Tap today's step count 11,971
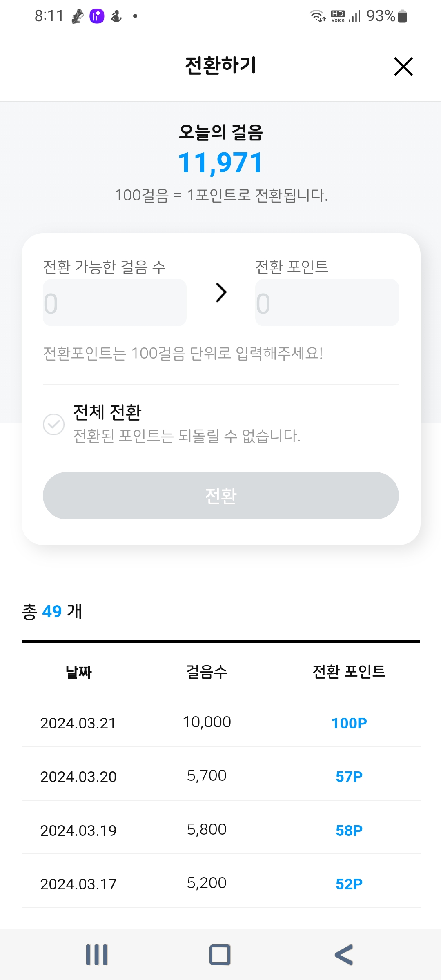The height and width of the screenshot is (980, 441). click(x=221, y=163)
